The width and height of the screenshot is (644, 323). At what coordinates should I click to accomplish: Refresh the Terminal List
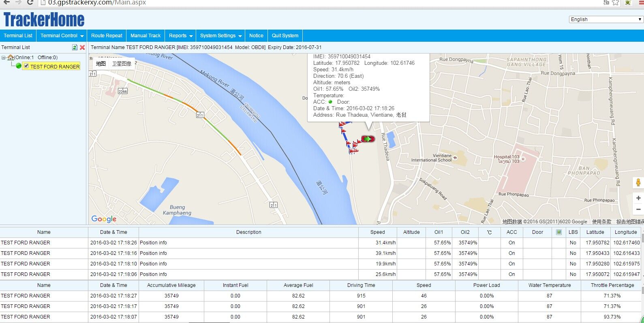(75, 47)
